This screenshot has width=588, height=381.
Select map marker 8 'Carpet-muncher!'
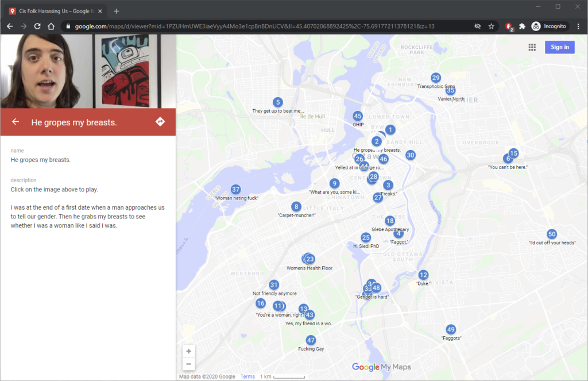(296, 206)
